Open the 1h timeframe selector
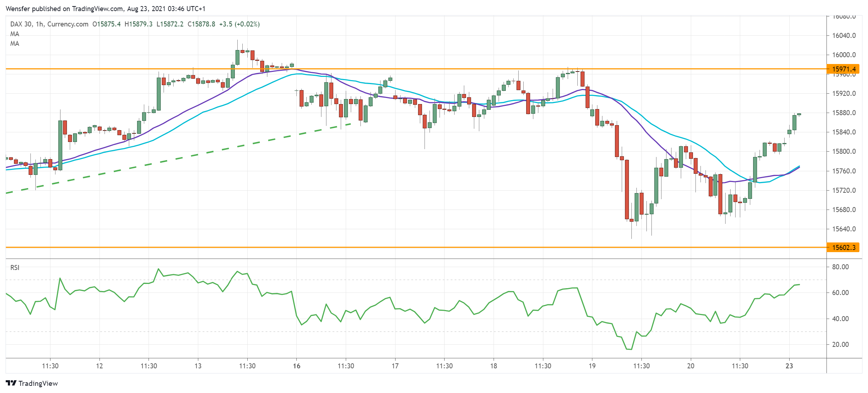 (x=39, y=24)
